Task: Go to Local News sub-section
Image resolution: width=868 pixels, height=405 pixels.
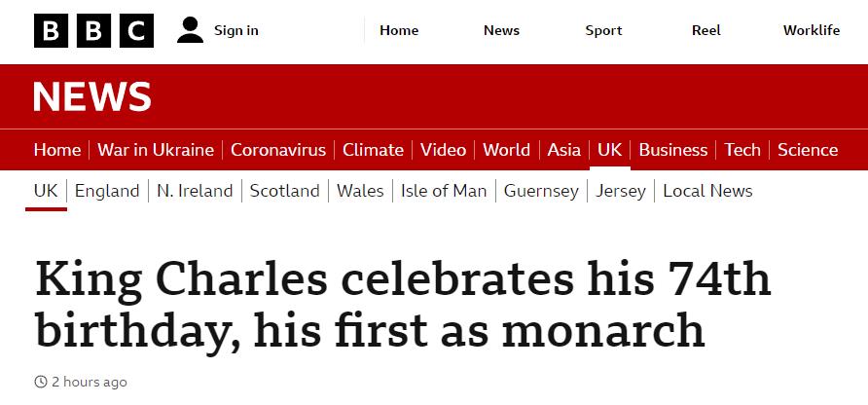Action: click(x=707, y=191)
